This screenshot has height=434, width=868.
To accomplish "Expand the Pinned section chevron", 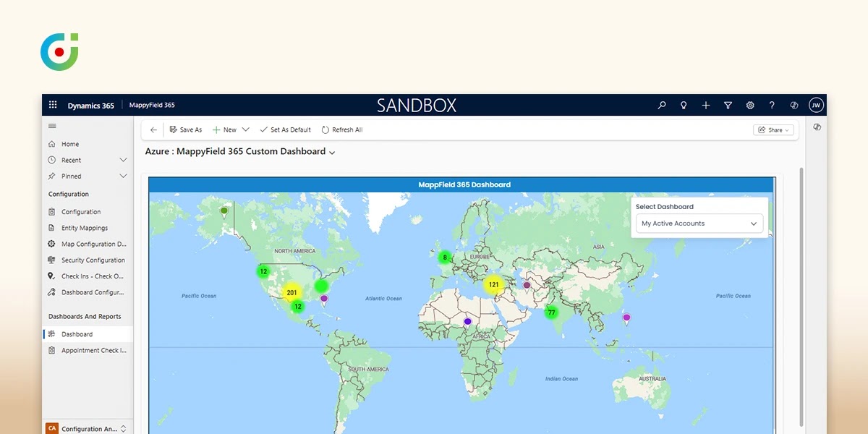I will coord(123,176).
